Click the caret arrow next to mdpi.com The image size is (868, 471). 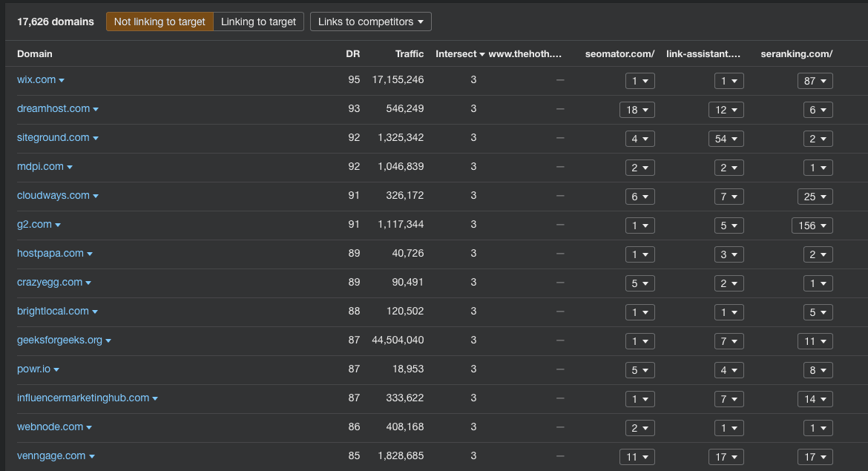[70, 168]
